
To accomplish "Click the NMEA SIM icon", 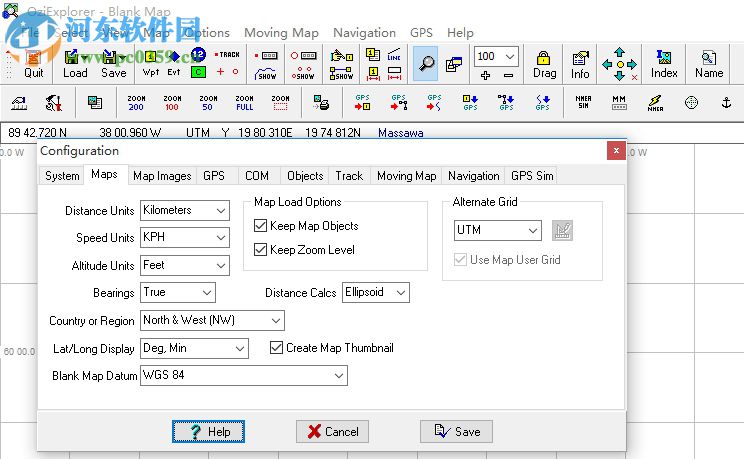I will coord(583,103).
